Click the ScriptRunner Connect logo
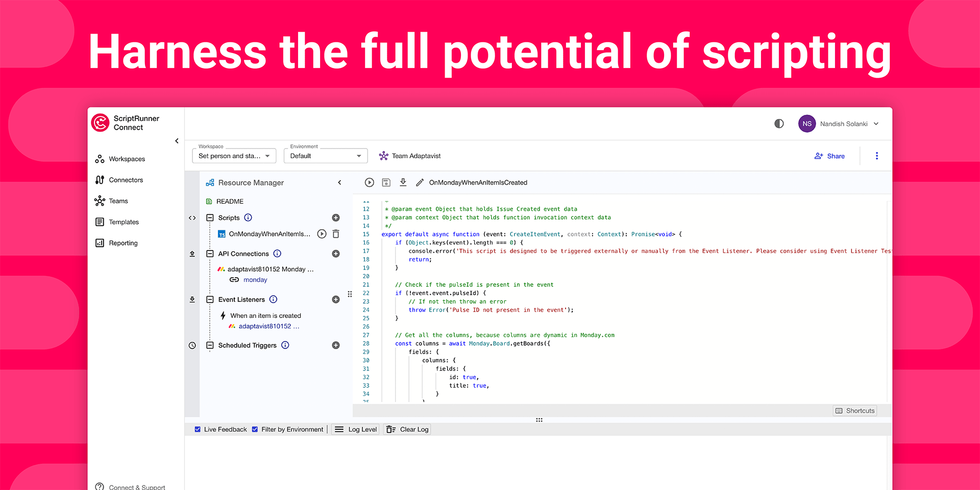 pos(100,122)
